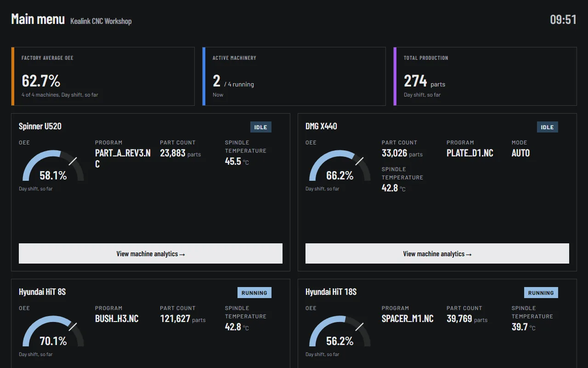Image resolution: width=588 pixels, height=368 pixels.
Task: Click RUNNING badge on Hyundai HiT 8S
Action: pyautogui.click(x=254, y=293)
